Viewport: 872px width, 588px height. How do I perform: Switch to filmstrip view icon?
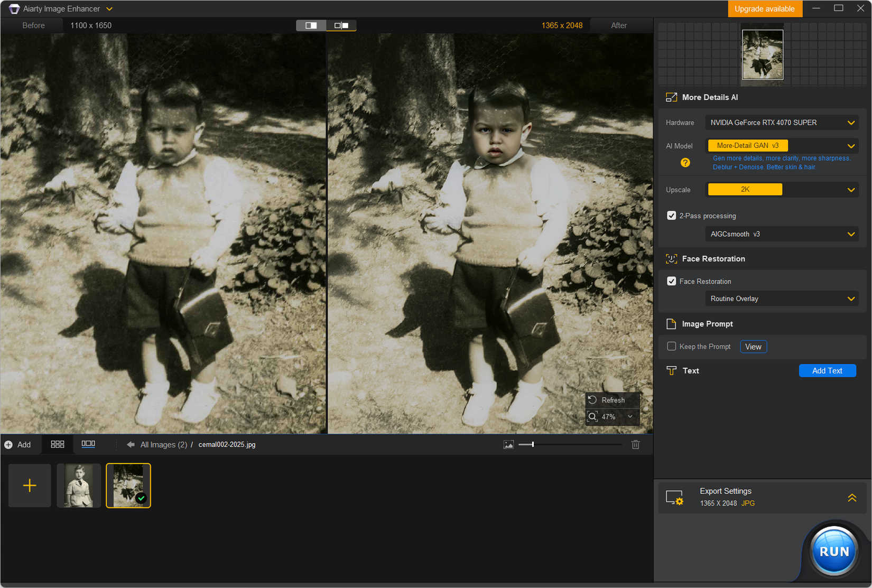[x=88, y=444]
